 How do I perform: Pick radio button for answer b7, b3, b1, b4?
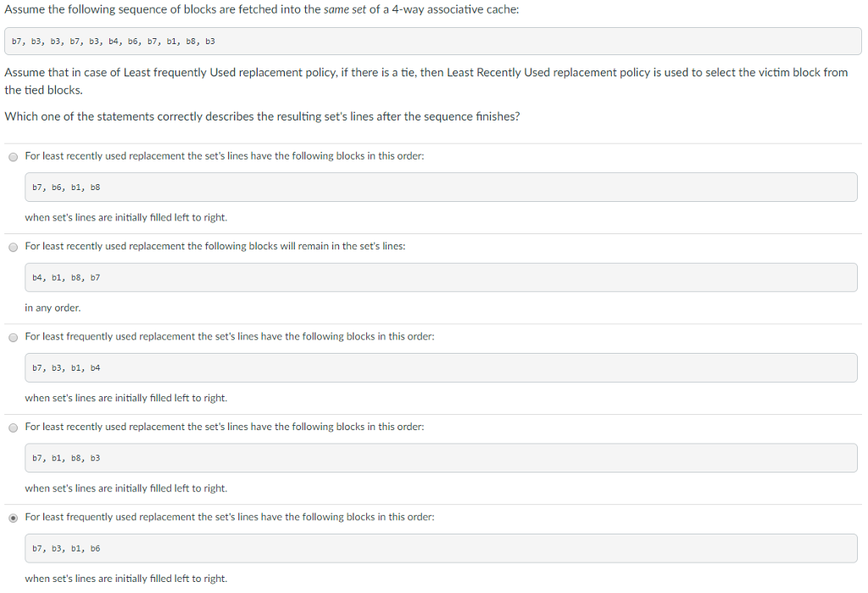click(13, 337)
